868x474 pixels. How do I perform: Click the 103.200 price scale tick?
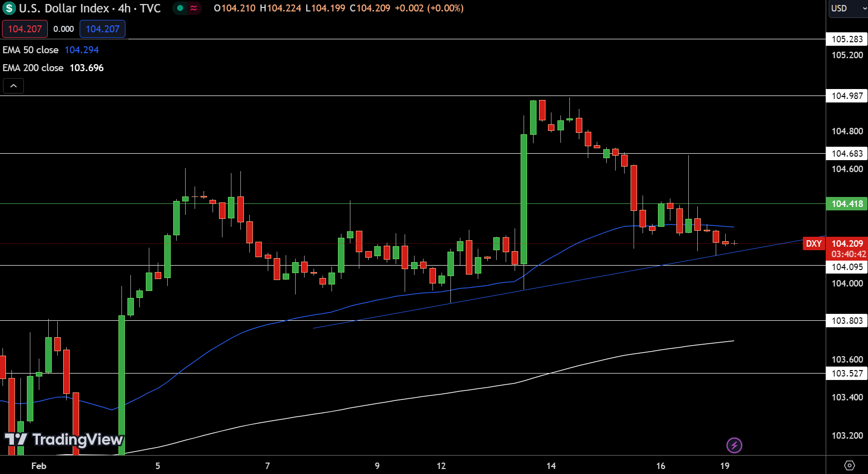pyautogui.click(x=847, y=435)
